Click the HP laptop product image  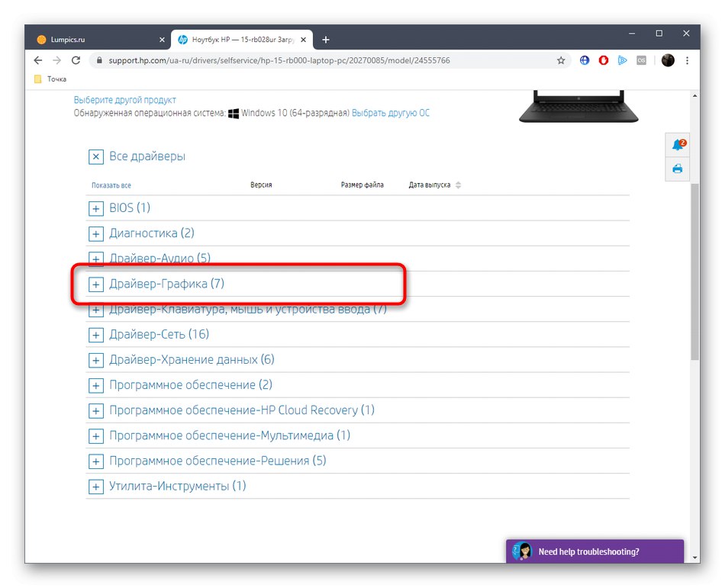coord(578,107)
